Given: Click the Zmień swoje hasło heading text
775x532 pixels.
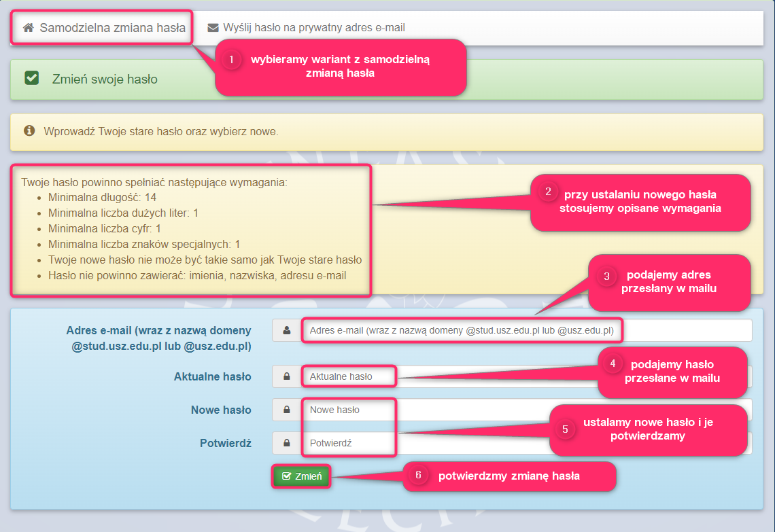Looking at the screenshot, I should (x=105, y=79).
